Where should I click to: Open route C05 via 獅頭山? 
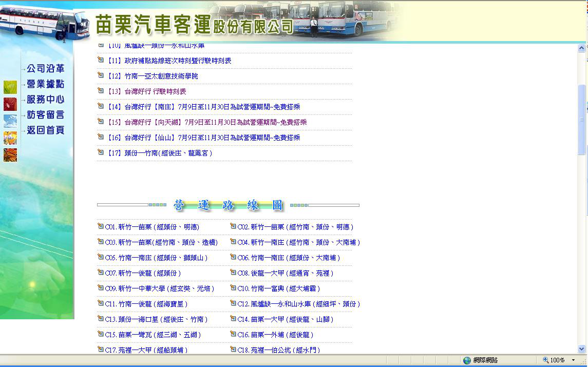pyautogui.click(x=157, y=258)
